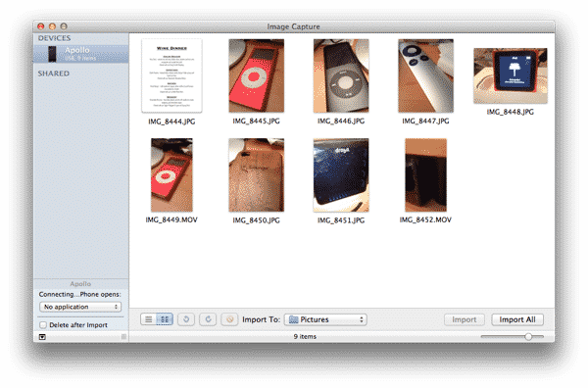The height and width of the screenshot is (388, 588).
Task: Select the IMG_8445.JPG red iPod thumbnail
Action: 257,75
